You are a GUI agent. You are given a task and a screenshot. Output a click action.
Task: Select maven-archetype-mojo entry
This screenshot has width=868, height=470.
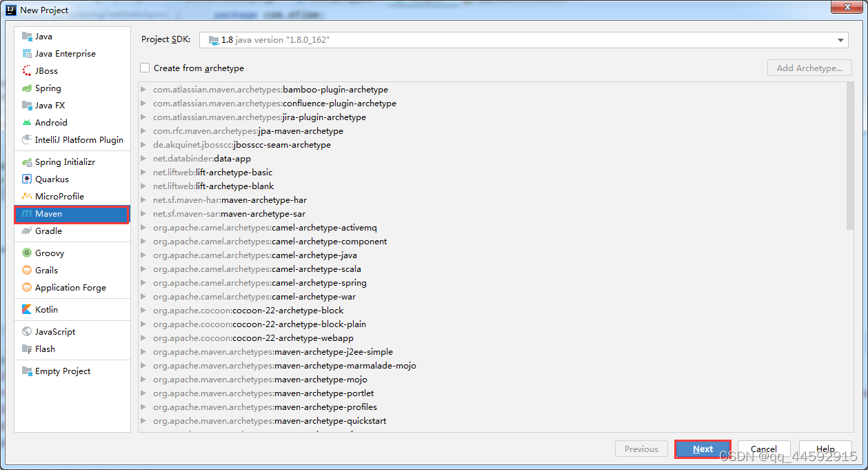(260, 380)
